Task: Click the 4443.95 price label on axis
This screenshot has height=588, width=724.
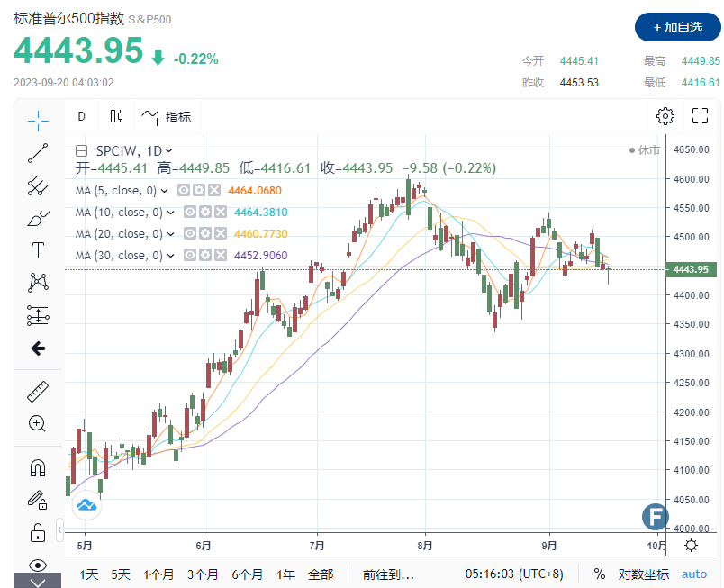Action: click(692, 269)
